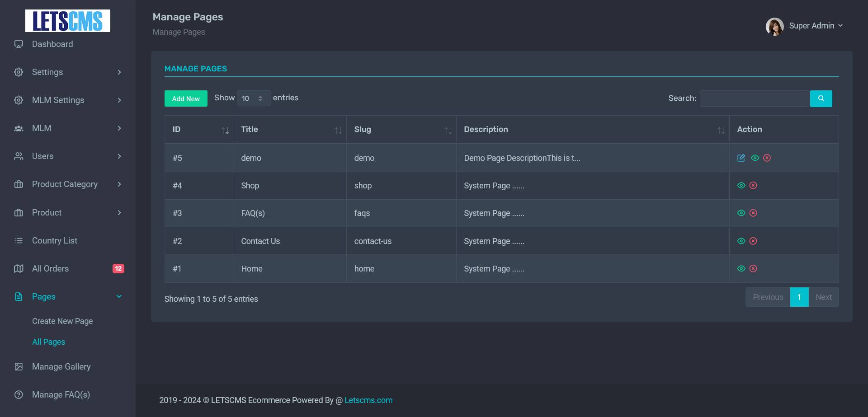868x417 pixels.
Task: Open the entries-per-page dropdown
Action: point(253,98)
